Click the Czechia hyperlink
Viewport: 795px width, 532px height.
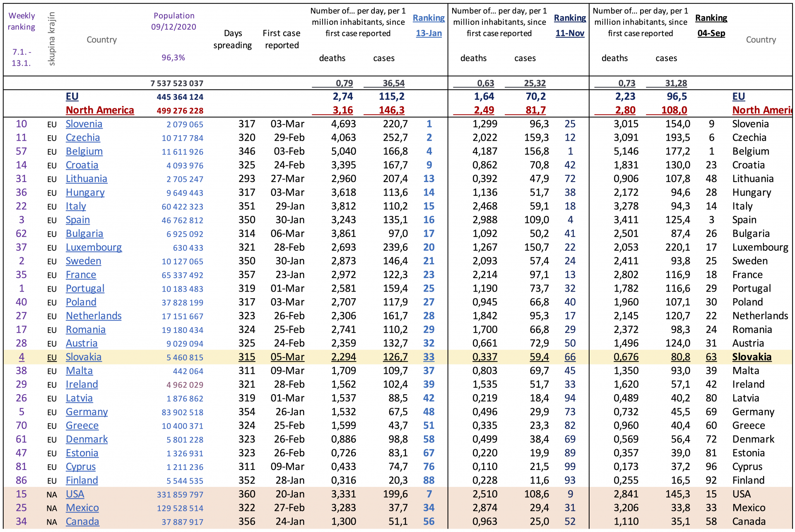[82, 138]
